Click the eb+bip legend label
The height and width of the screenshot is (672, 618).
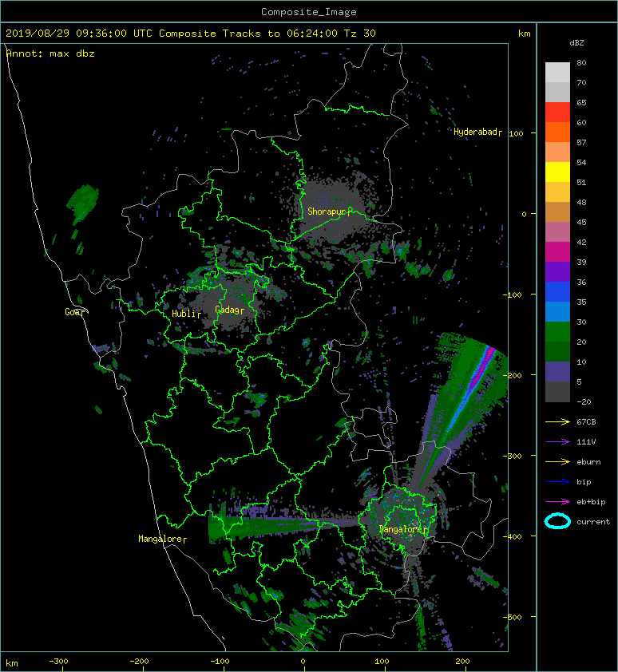[591, 502]
